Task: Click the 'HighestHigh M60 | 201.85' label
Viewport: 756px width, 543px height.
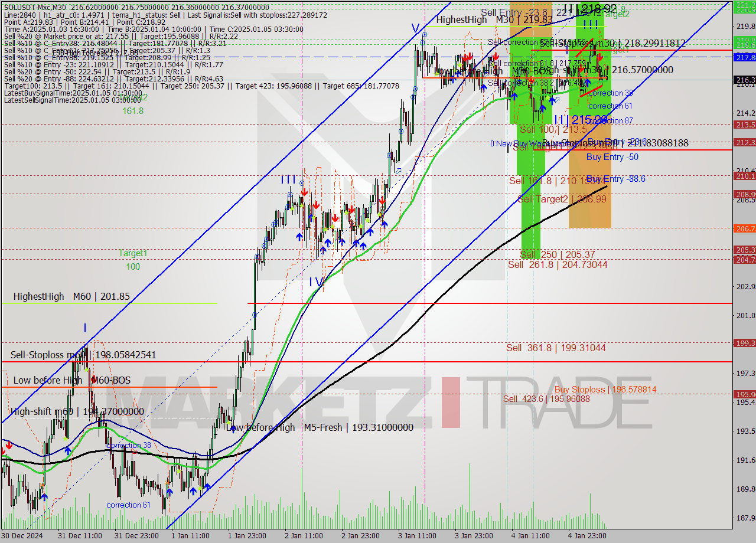Action: pos(71,296)
